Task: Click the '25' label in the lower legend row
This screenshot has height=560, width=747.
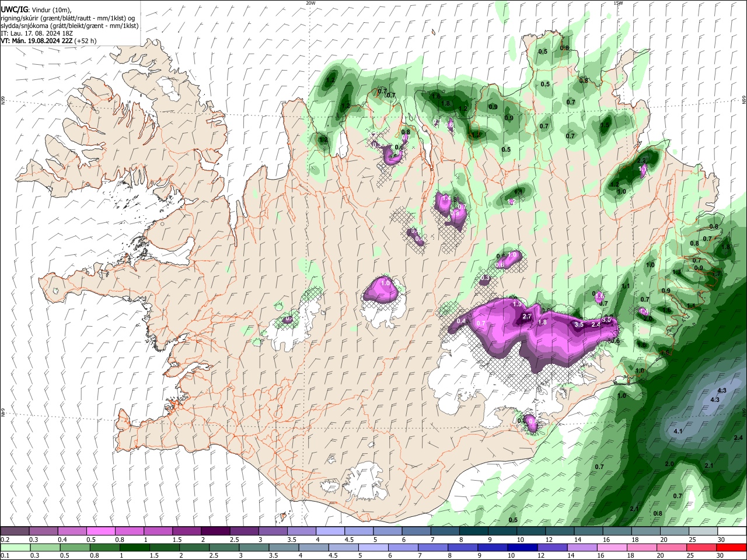Action: [691, 556]
